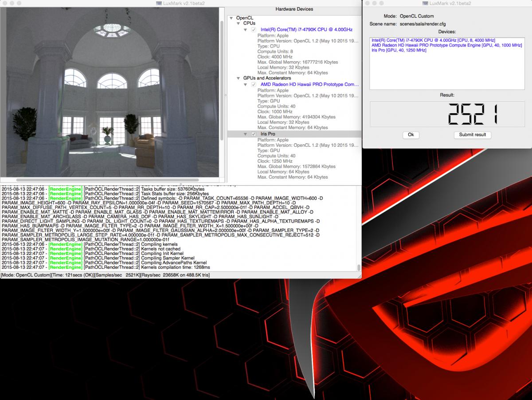Select the OpenCL root label in Hardware Devices

click(x=245, y=18)
